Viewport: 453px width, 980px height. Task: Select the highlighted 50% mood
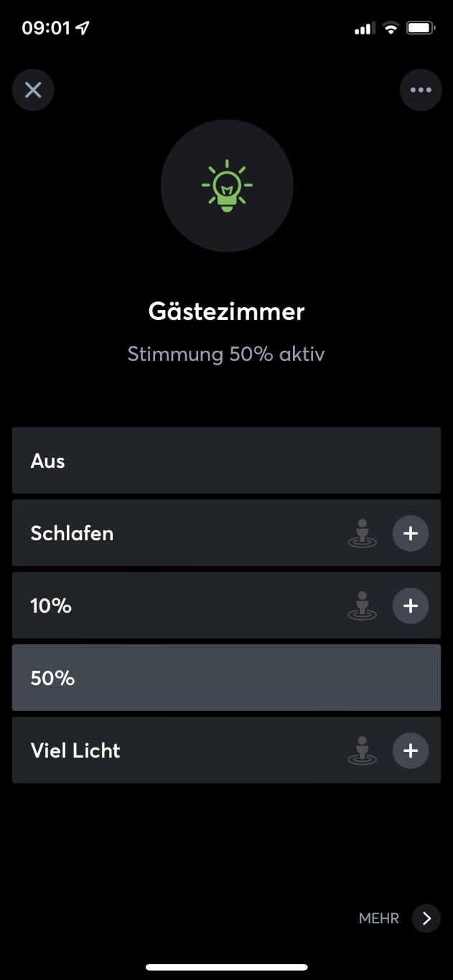coord(226,678)
